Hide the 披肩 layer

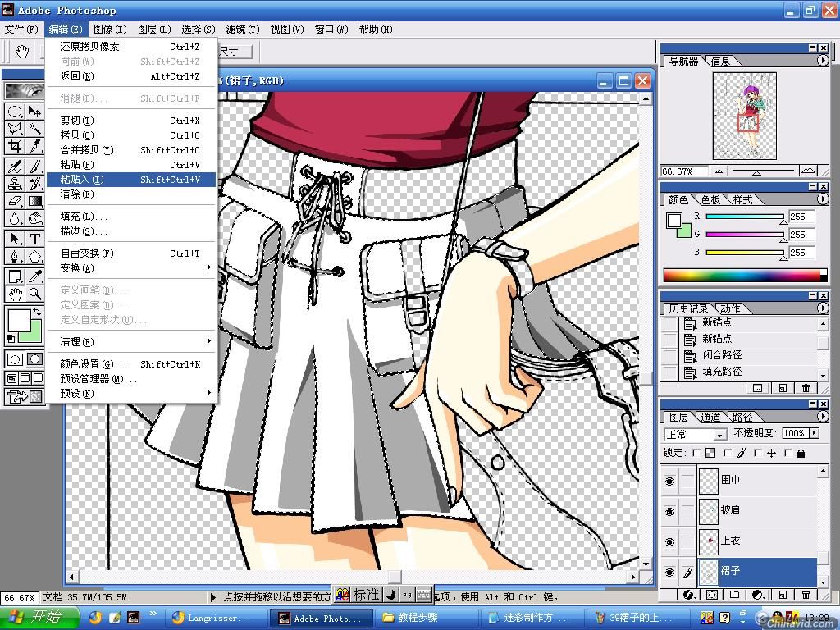pos(669,512)
